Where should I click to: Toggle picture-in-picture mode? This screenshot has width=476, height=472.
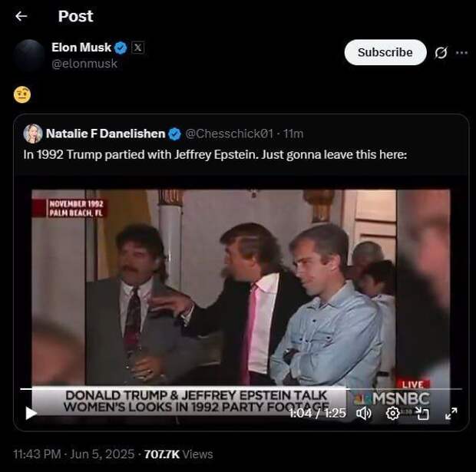click(422, 413)
